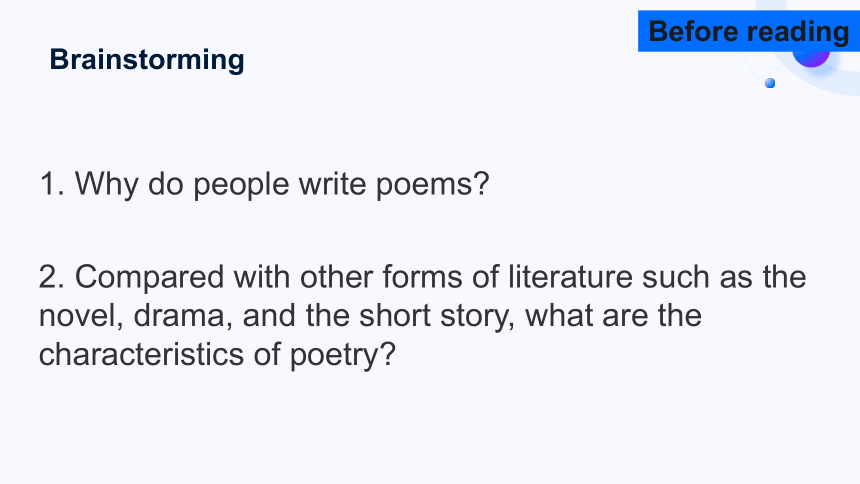Click the 'Before reading' blue banner

[x=749, y=31]
